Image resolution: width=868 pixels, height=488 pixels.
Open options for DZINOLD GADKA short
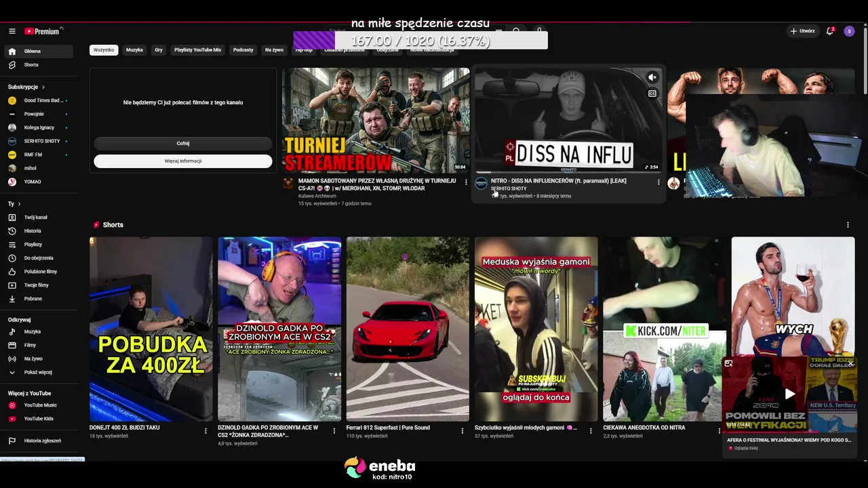tap(334, 430)
